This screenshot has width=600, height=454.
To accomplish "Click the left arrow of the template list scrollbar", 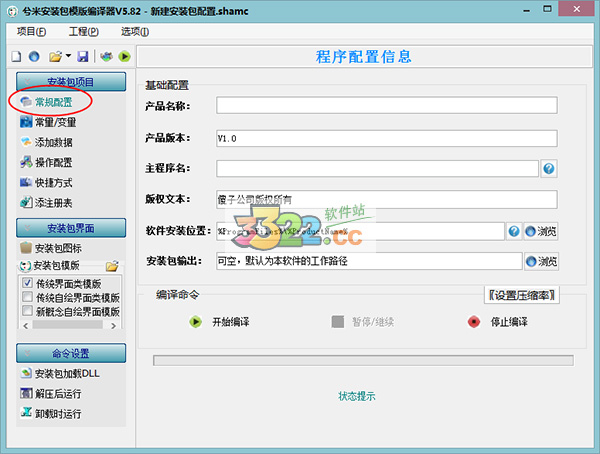I will (26, 326).
